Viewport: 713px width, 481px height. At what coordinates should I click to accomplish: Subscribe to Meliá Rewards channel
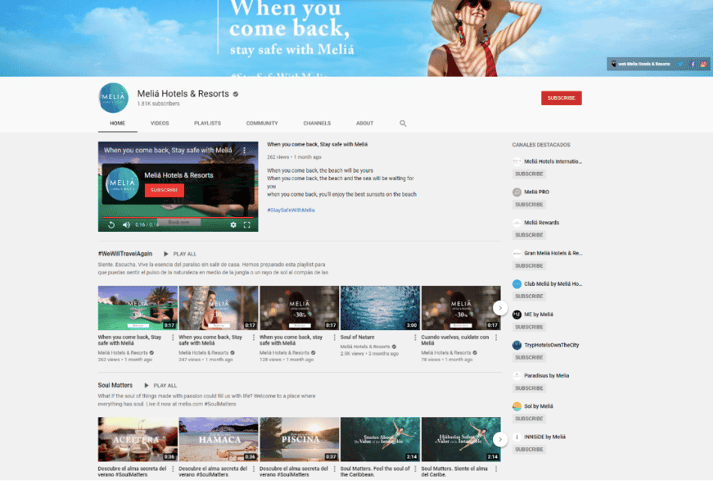pos(529,235)
